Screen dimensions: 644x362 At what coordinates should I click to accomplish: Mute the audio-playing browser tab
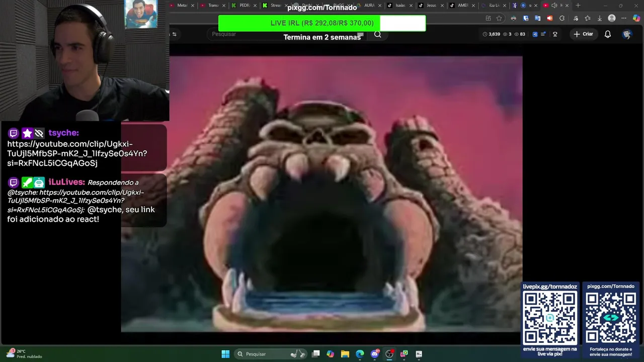pyautogui.click(x=554, y=6)
